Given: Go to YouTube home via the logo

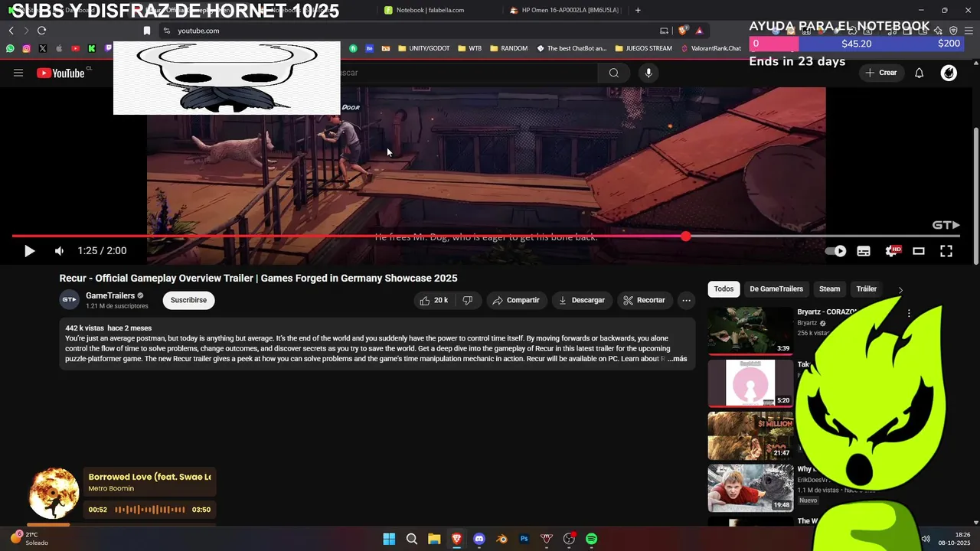Looking at the screenshot, I should click(60, 73).
